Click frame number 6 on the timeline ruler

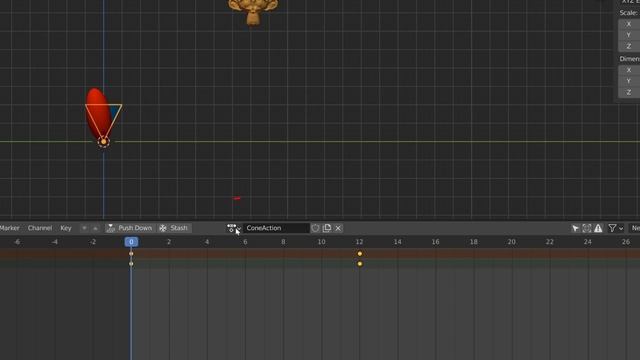[245, 242]
